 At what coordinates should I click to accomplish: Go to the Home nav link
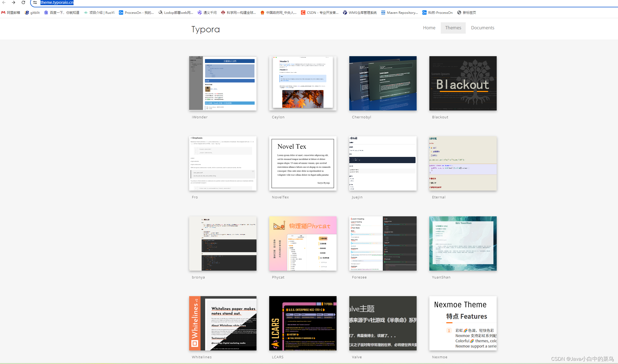pyautogui.click(x=429, y=28)
